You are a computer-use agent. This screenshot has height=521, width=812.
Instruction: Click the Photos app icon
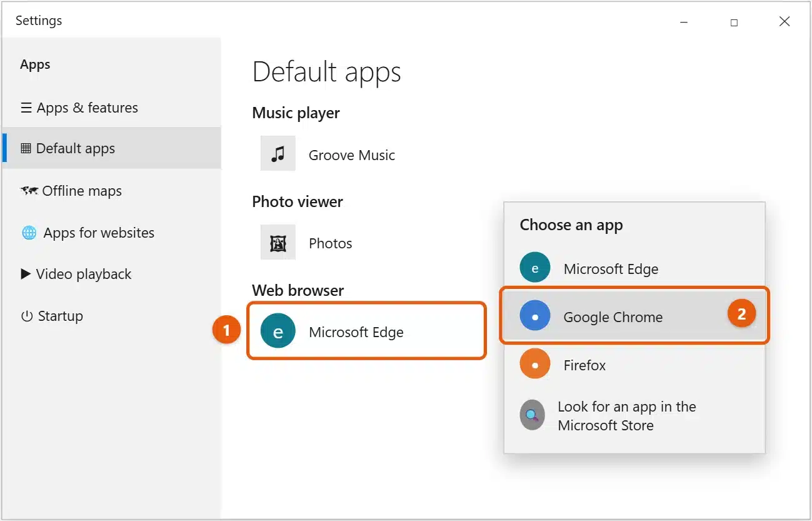pos(278,243)
